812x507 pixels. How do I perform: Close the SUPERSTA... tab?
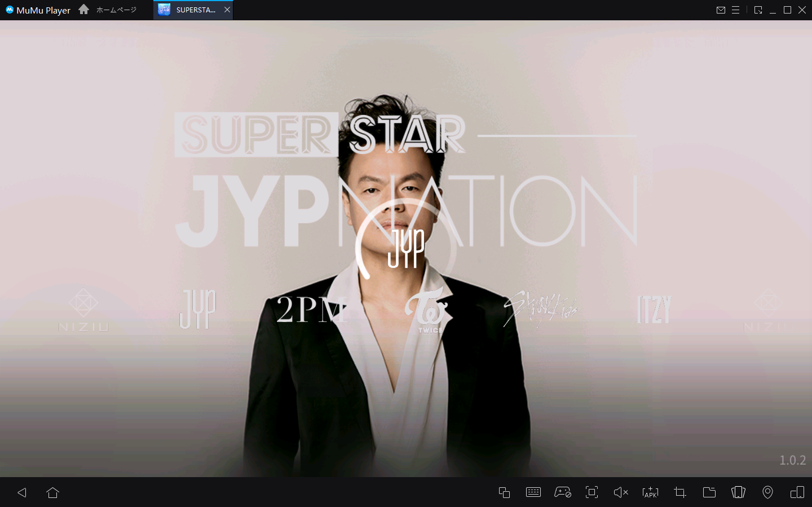coord(227,10)
